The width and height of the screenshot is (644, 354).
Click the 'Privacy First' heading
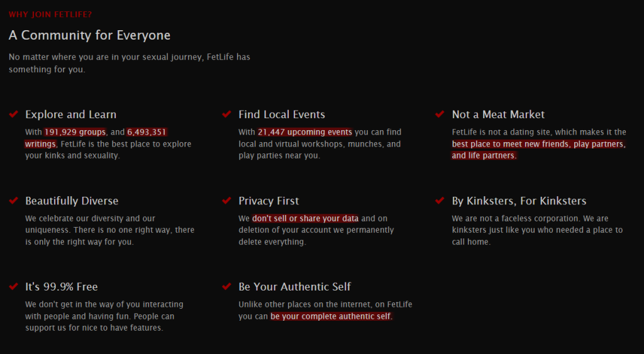[x=269, y=201]
